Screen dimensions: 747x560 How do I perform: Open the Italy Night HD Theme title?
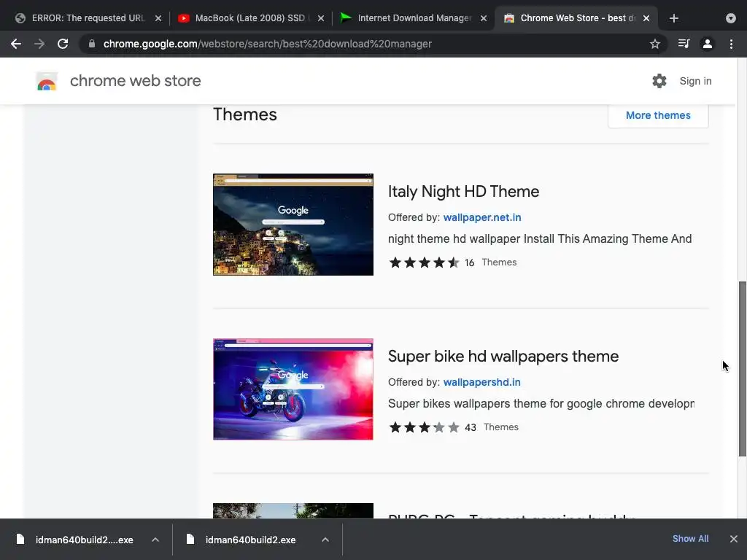[x=463, y=192]
